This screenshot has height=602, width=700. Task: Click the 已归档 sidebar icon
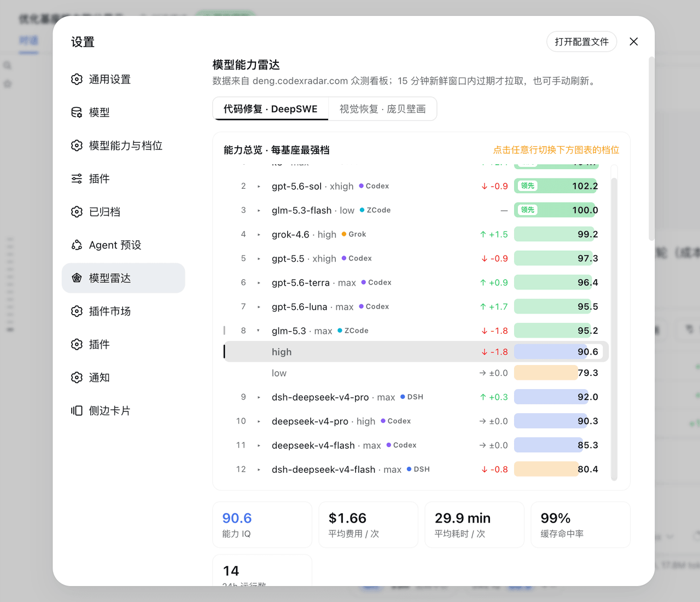coord(77,212)
